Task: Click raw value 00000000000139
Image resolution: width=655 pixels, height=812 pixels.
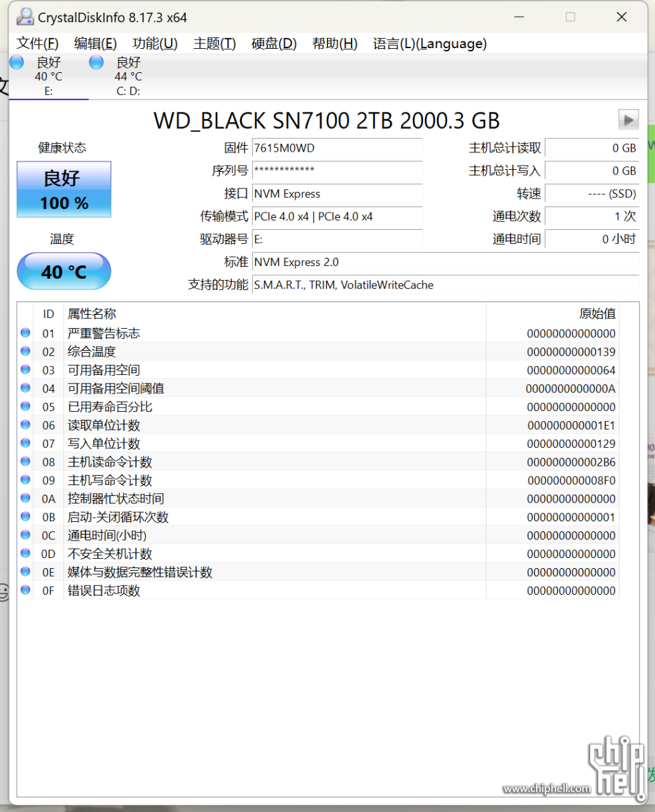Action: pyautogui.click(x=571, y=352)
